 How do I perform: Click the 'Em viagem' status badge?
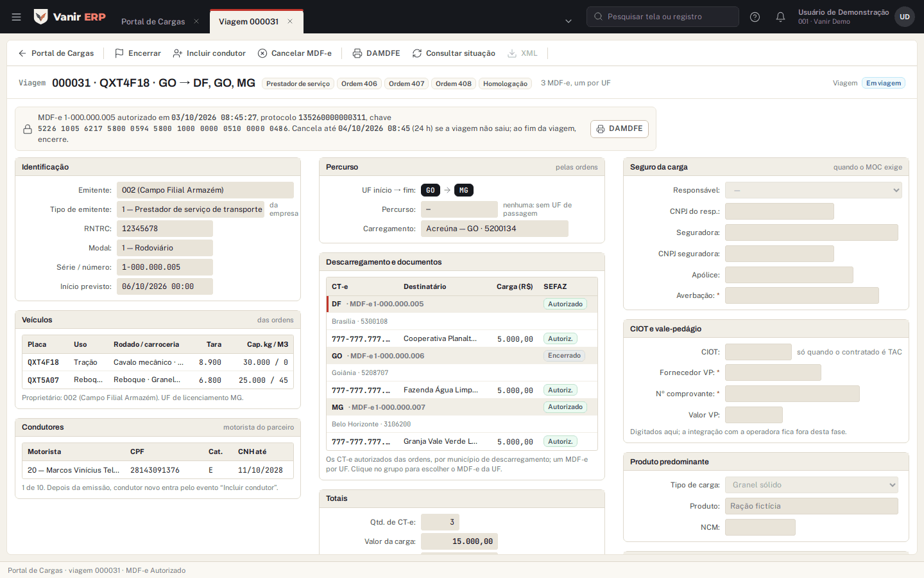(884, 83)
